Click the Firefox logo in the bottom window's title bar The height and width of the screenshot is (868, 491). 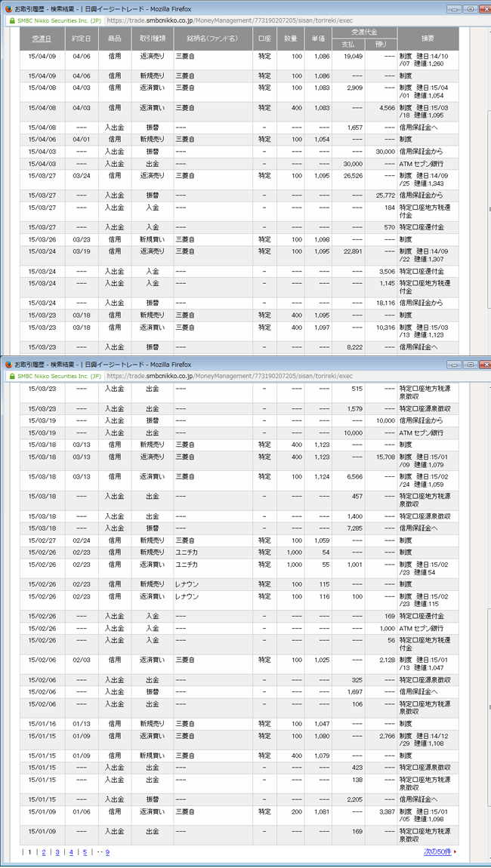tap(8, 365)
